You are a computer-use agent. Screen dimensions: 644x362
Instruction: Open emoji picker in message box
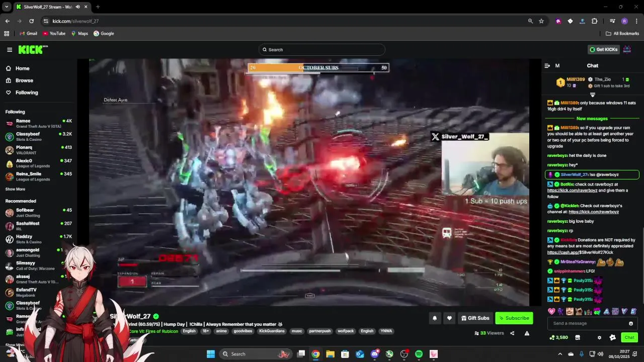point(631,323)
